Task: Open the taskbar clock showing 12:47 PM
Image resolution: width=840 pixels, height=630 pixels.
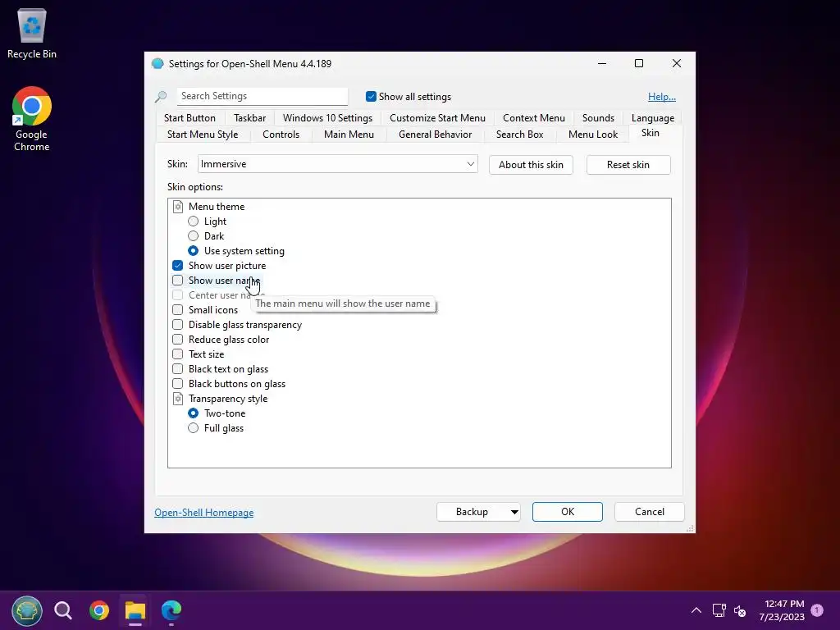Action: (782, 610)
